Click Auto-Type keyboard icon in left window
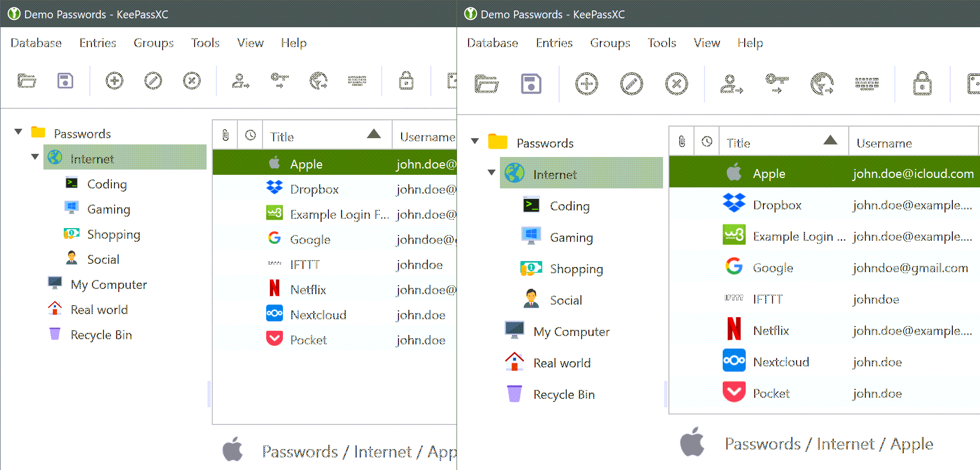The width and height of the screenshot is (980, 470). tap(357, 81)
